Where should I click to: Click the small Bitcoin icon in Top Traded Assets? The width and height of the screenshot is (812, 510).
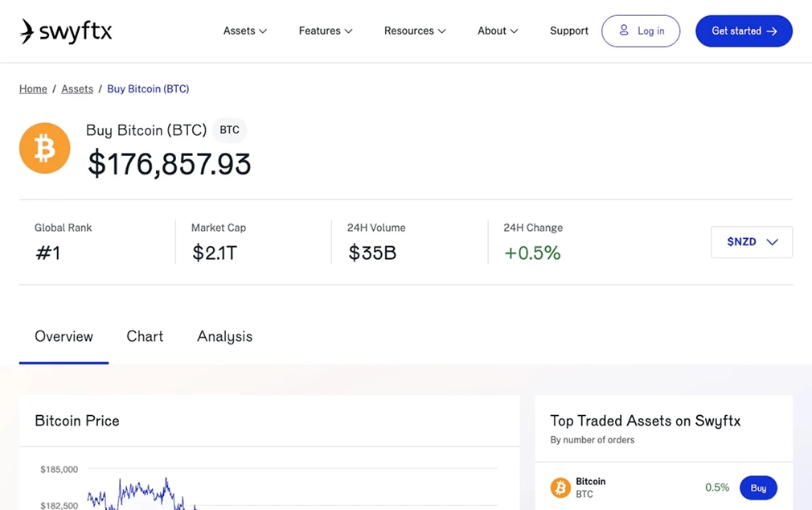click(x=560, y=487)
